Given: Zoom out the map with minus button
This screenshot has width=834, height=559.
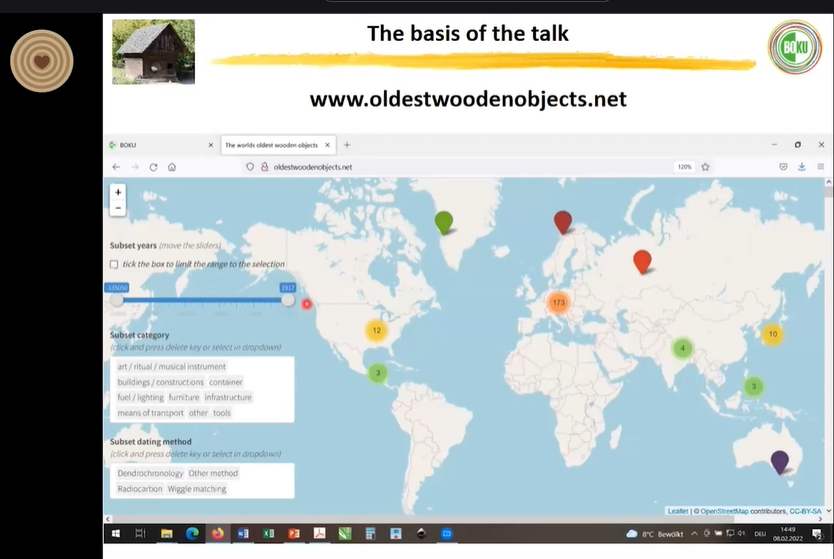Looking at the screenshot, I should 118,208.
